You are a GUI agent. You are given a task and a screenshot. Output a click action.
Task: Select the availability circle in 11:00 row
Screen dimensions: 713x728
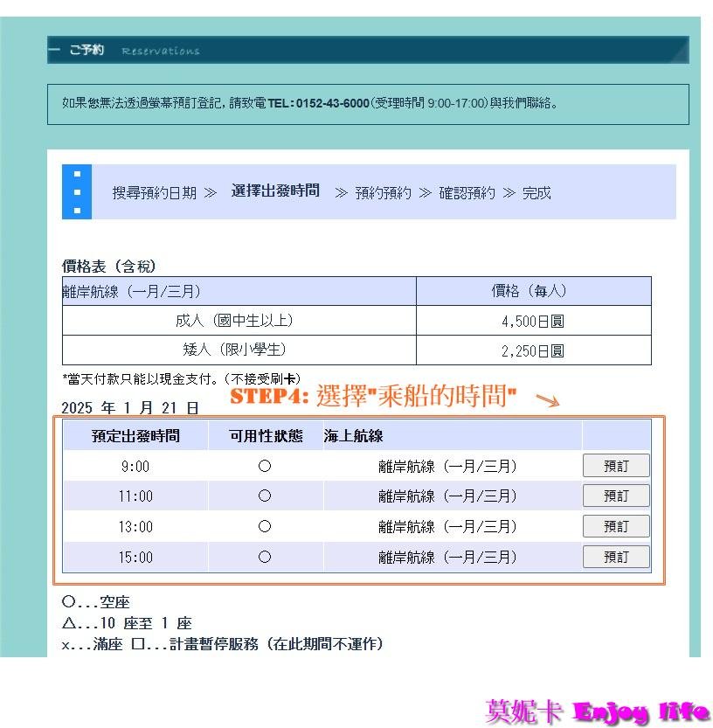(x=265, y=496)
